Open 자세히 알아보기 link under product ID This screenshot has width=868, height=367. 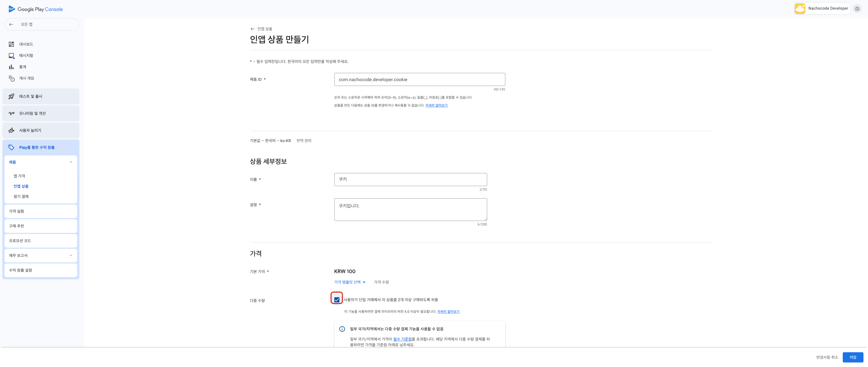click(436, 106)
